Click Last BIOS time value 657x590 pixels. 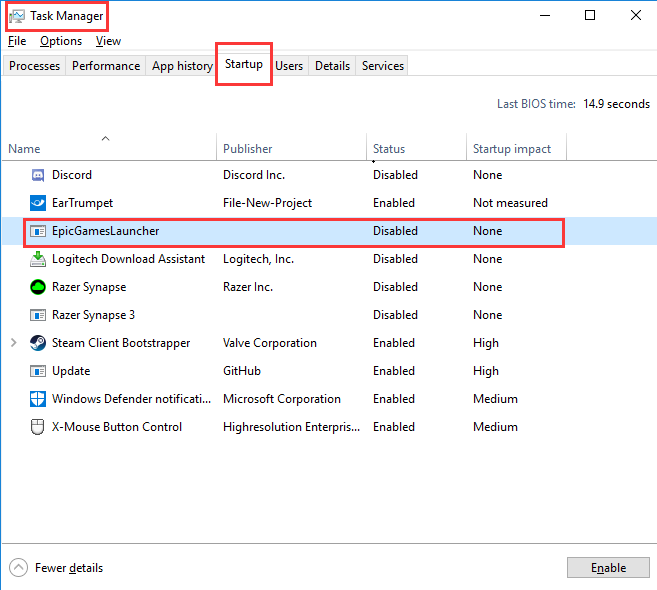pos(616,104)
